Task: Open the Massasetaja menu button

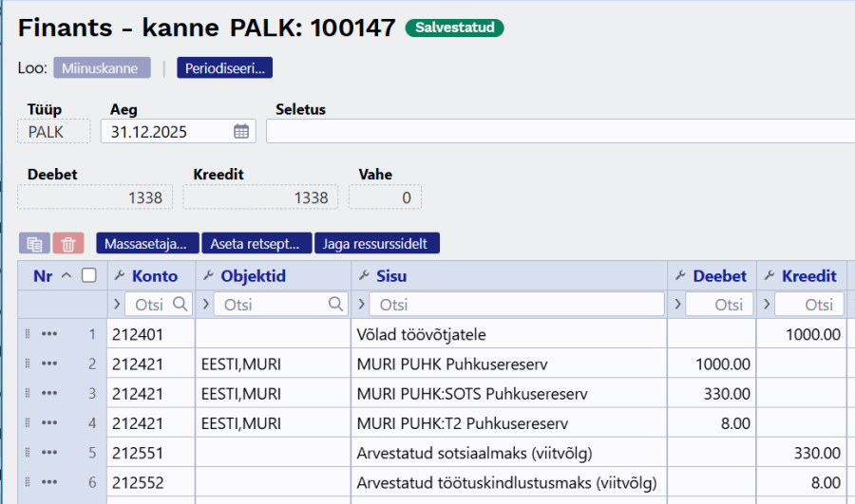Action: (147, 244)
